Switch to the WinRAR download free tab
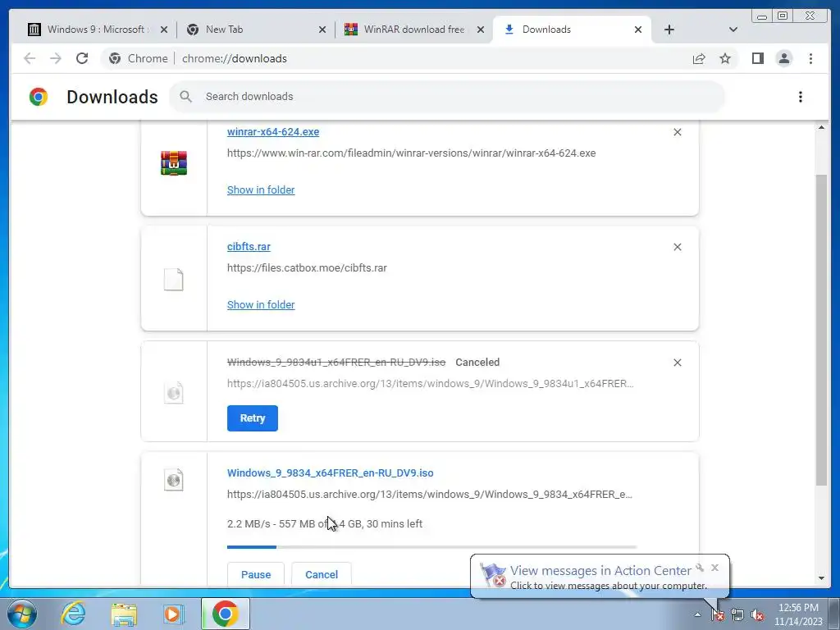 tap(413, 30)
